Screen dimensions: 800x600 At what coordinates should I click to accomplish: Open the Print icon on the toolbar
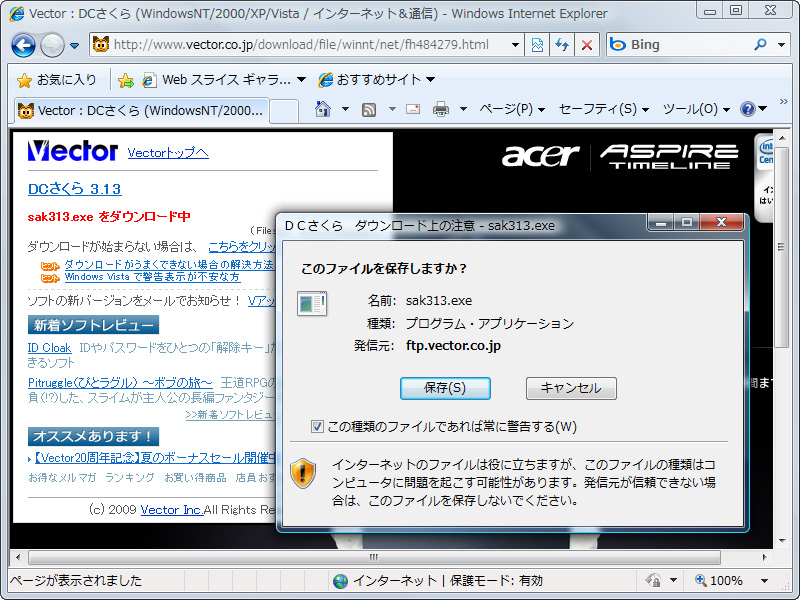[x=442, y=110]
